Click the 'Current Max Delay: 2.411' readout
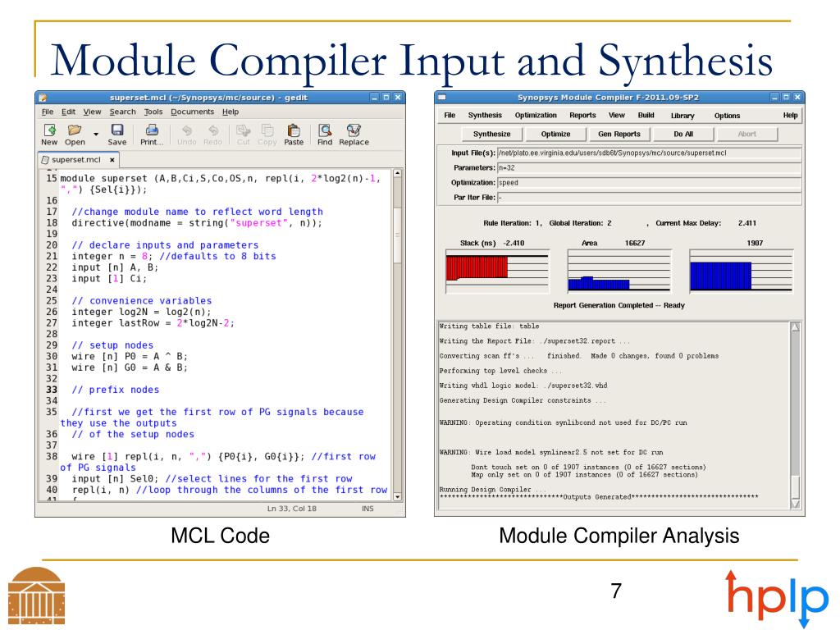Image resolution: width=840 pixels, height=630 pixels. (x=705, y=223)
